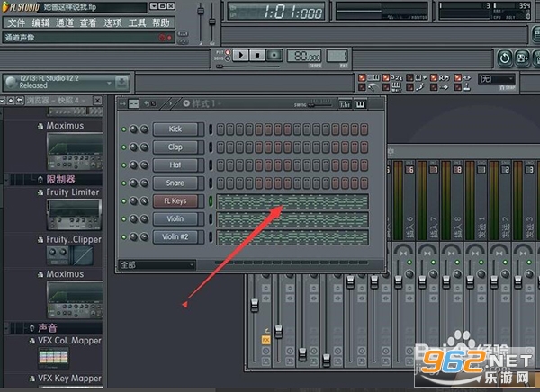The image size is (540, 392).
Task: Open the 编辑 menu
Action: (40, 22)
